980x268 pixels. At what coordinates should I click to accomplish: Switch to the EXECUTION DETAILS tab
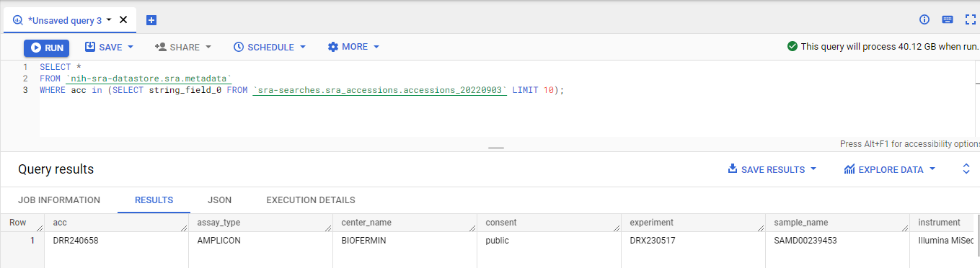coord(311,200)
